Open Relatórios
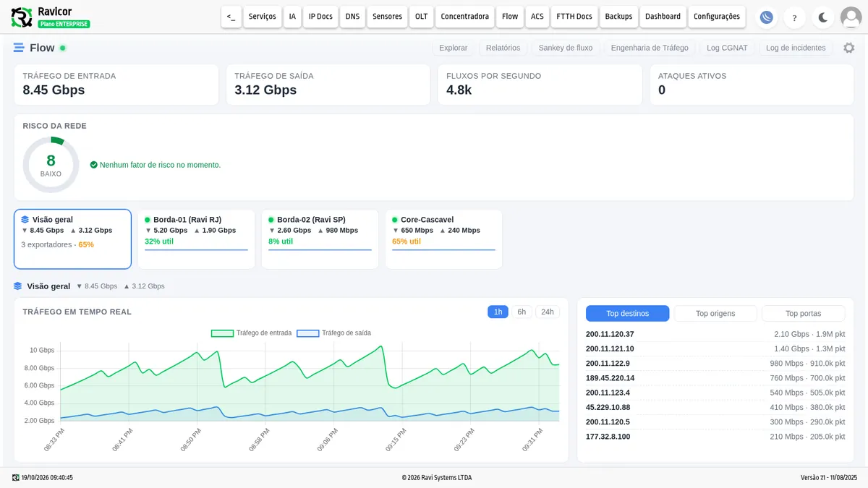Screen dimensions: 868x488 tap(503, 48)
